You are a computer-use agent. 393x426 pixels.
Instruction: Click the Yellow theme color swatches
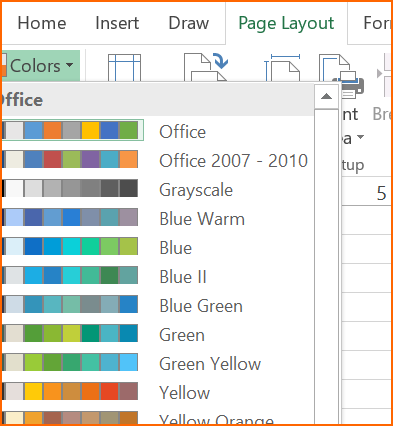pyautogui.click(x=70, y=391)
